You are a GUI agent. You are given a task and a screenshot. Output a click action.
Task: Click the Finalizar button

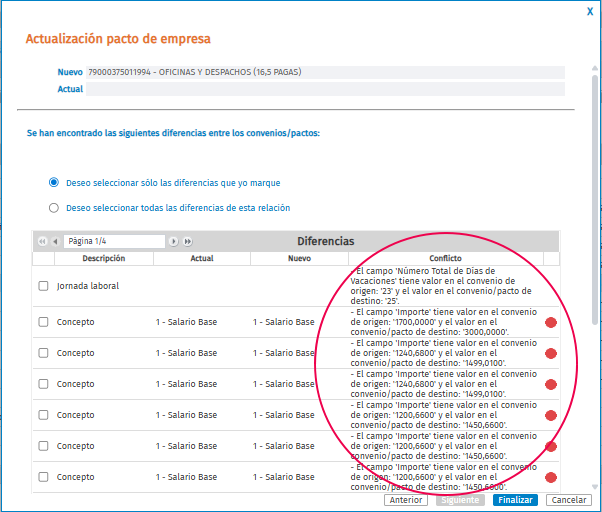515,500
